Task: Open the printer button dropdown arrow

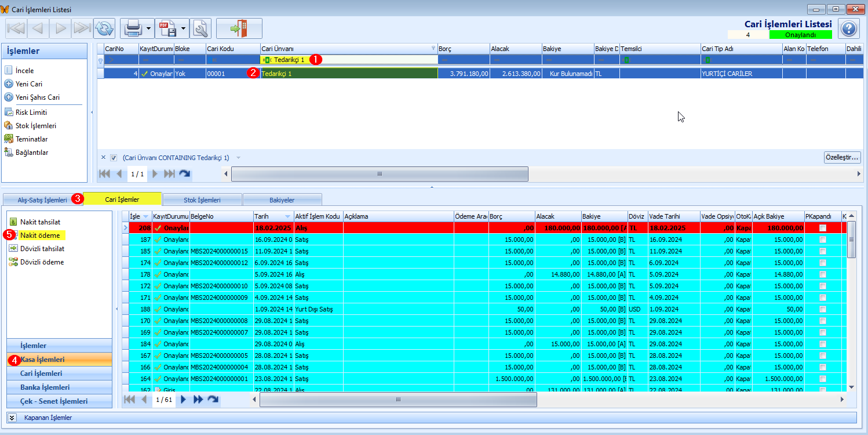Action: tap(149, 28)
